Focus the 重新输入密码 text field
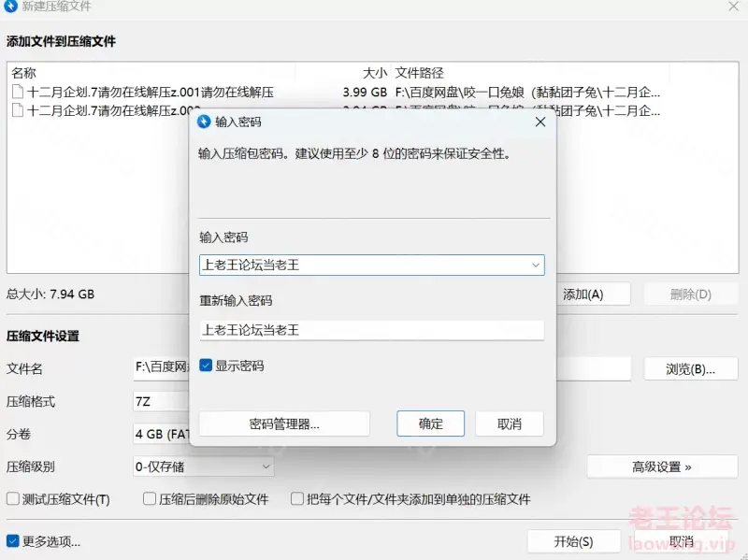748x560 pixels. [371, 330]
